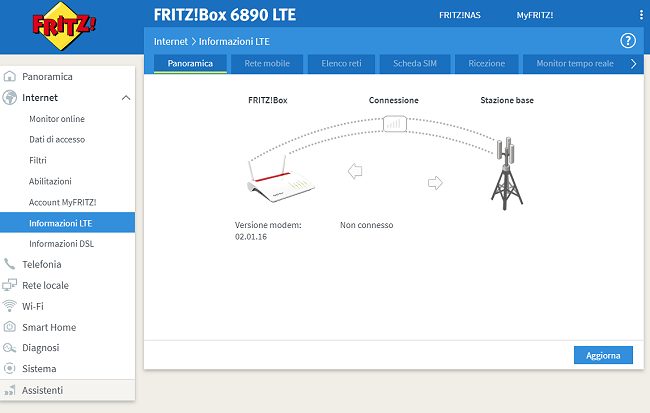650x413 pixels.
Task: Open the Ricezione tab
Action: pos(487,63)
